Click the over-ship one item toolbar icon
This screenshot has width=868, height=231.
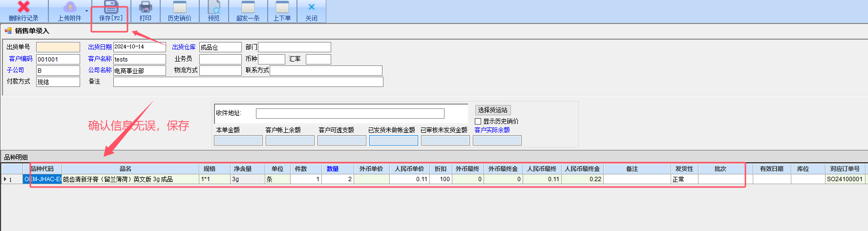[x=248, y=7]
